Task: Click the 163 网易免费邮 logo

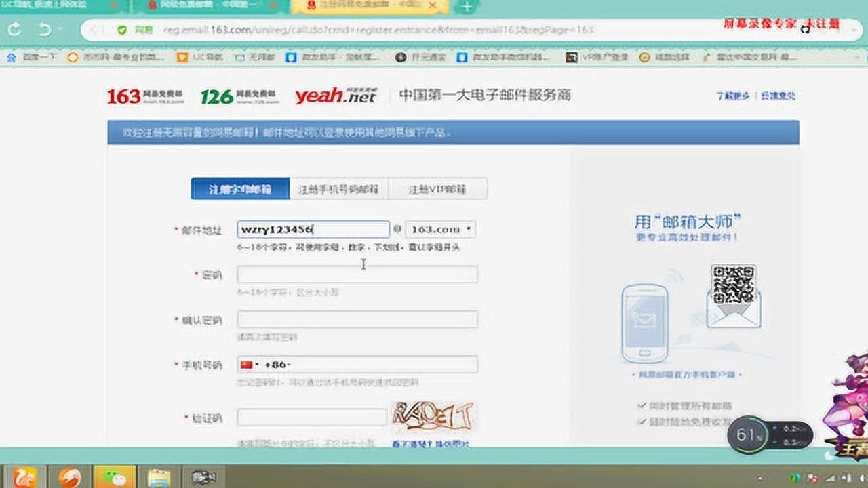Action: point(145,96)
